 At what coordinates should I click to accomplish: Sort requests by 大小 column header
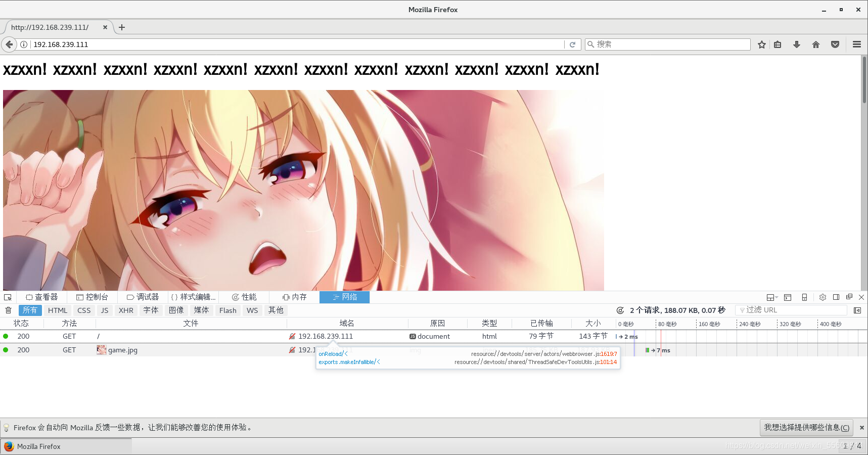(593, 324)
